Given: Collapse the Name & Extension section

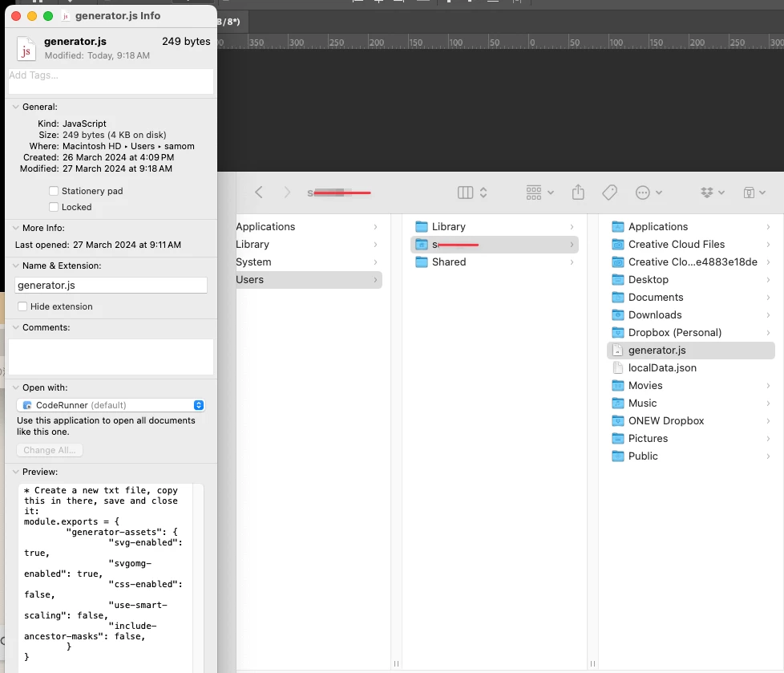Looking at the screenshot, I should point(15,266).
